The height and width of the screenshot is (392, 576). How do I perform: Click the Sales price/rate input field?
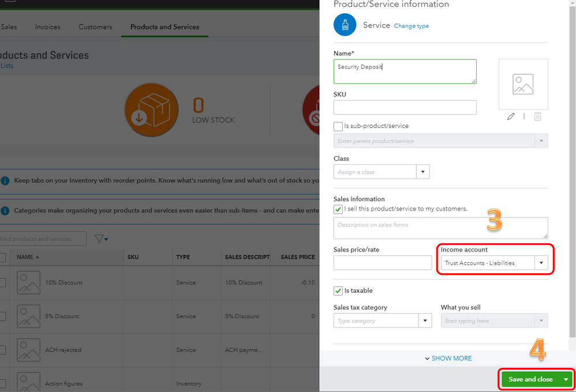pos(382,263)
